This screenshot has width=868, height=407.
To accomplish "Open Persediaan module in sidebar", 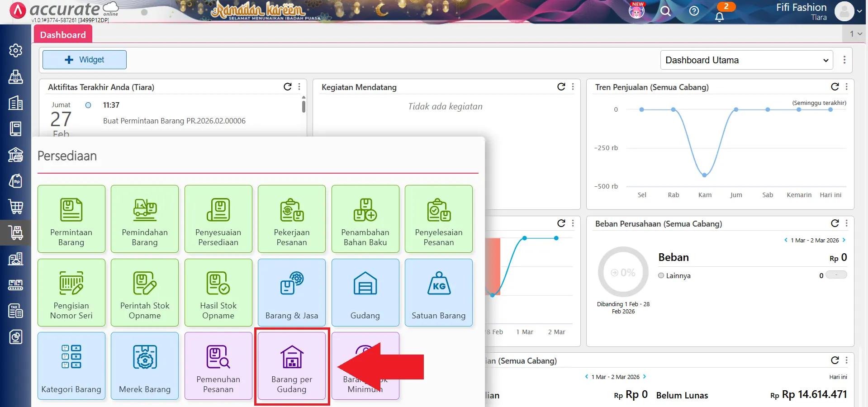I will [x=16, y=232].
